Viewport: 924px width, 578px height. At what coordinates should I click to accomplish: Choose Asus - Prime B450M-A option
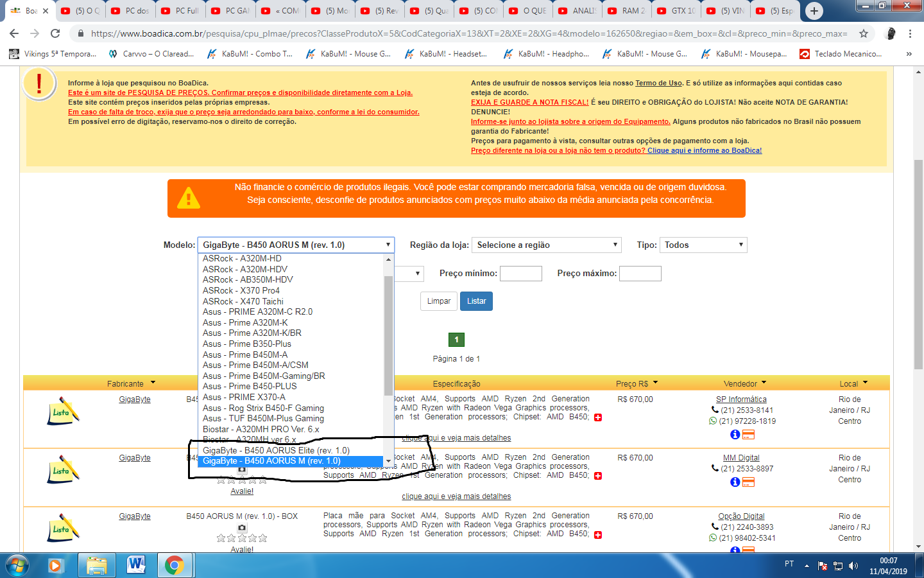pos(291,355)
